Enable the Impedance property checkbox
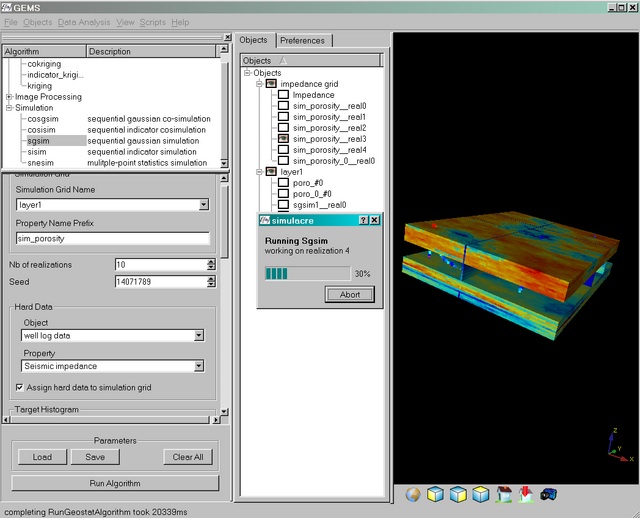 (284, 95)
